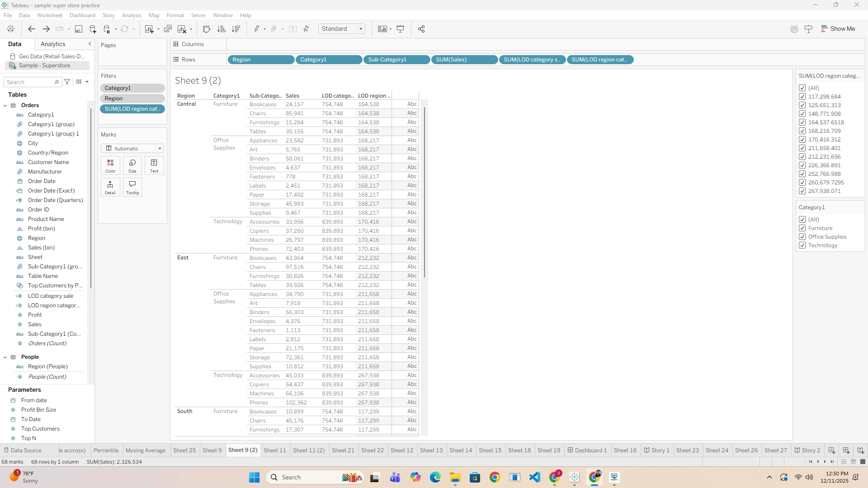Image resolution: width=868 pixels, height=488 pixels.
Task: Switch to the Analytics pane
Action: point(53,44)
